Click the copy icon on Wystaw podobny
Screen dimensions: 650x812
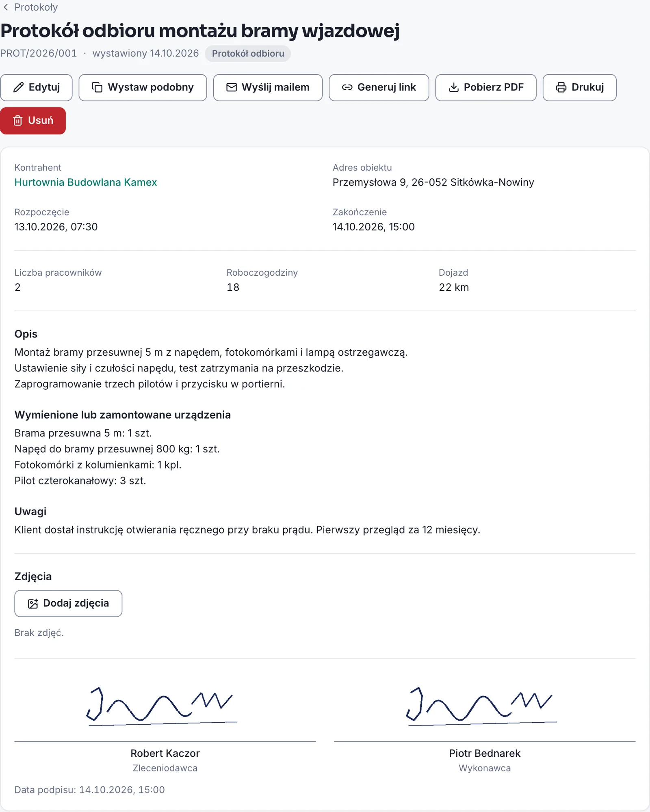(x=97, y=87)
